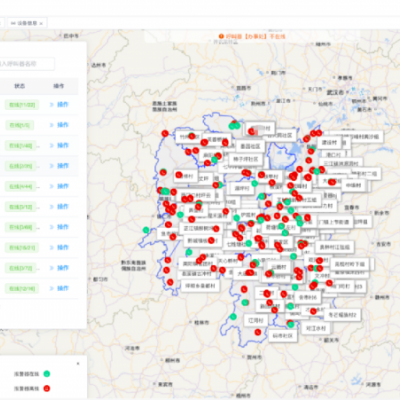Click the green 报警器在线 legend dot
400x400 pixels.
click(x=47, y=374)
